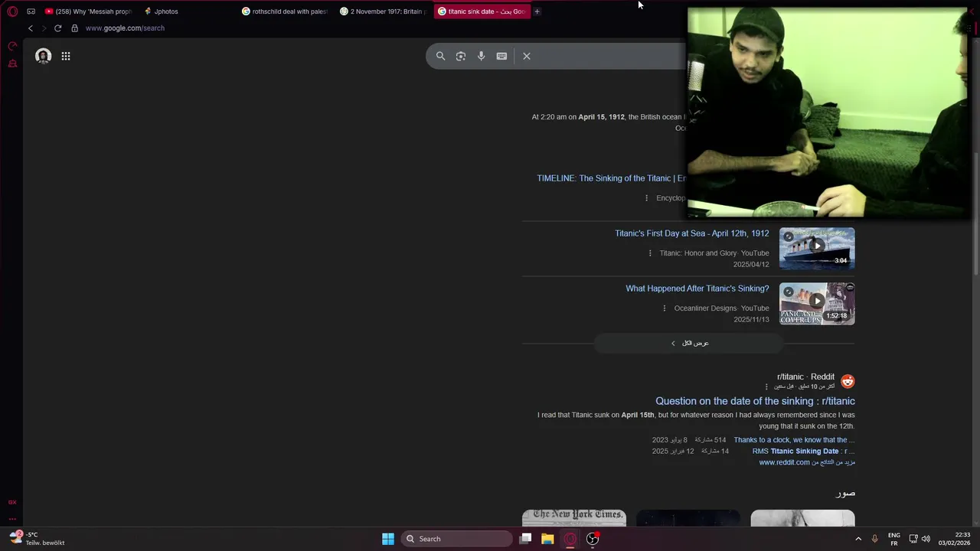
Task: Open more results from www.reddit.com link
Action: tap(807, 462)
